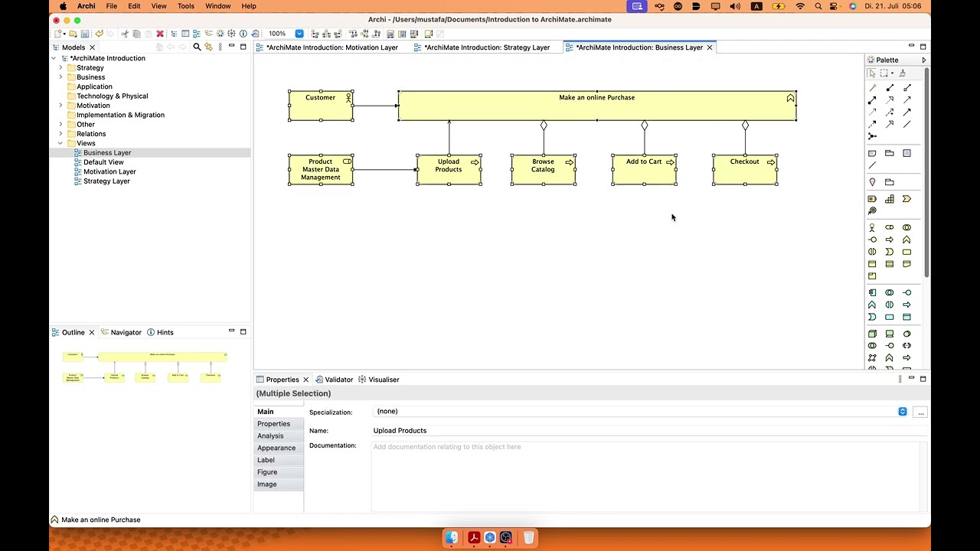Switch to the Motivation Layer tab
The image size is (980, 551).
tap(332, 47)
